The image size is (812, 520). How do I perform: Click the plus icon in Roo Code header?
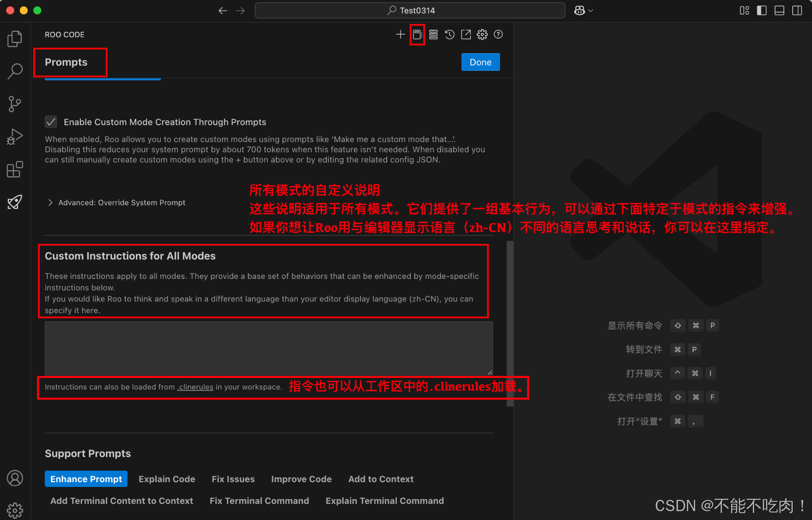[400, 35]
